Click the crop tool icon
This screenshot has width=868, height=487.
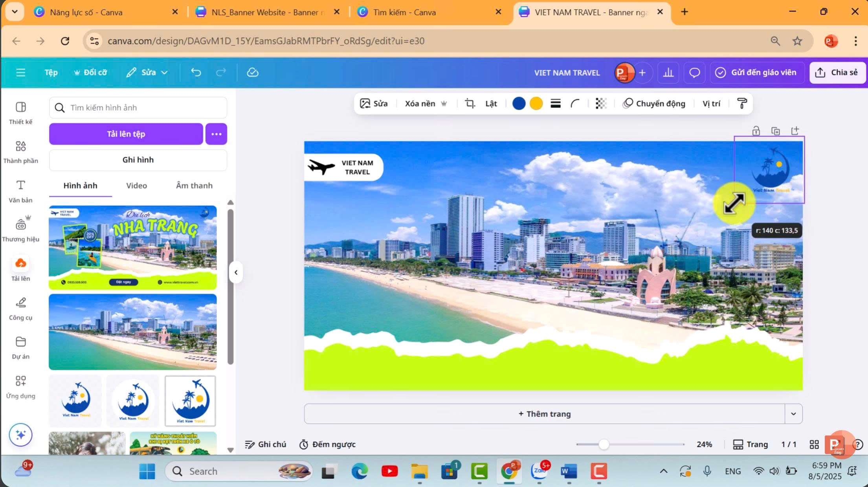click(470, 103)
